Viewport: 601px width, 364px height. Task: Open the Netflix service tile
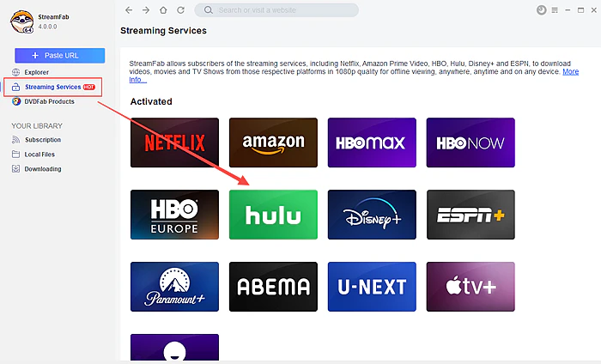pos(175,143)
